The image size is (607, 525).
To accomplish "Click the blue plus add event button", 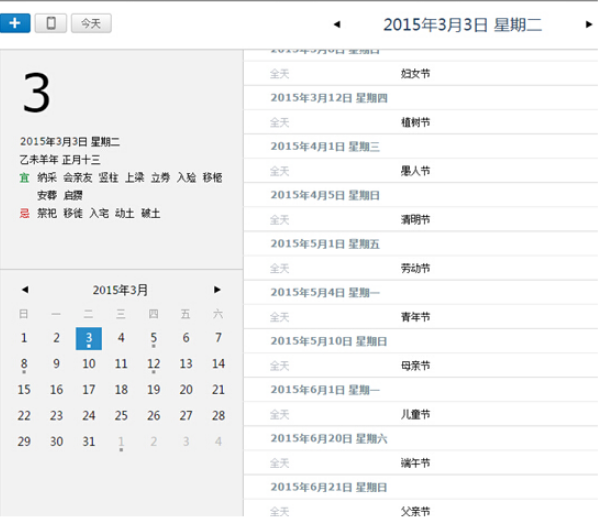I will tap(15, 22).
